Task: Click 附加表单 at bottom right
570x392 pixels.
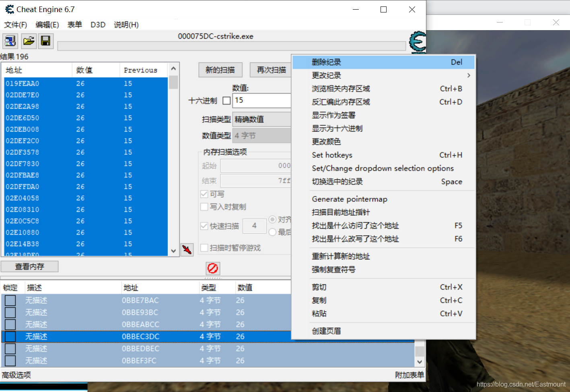Action: pyautogui.click(x=409, y=375)
